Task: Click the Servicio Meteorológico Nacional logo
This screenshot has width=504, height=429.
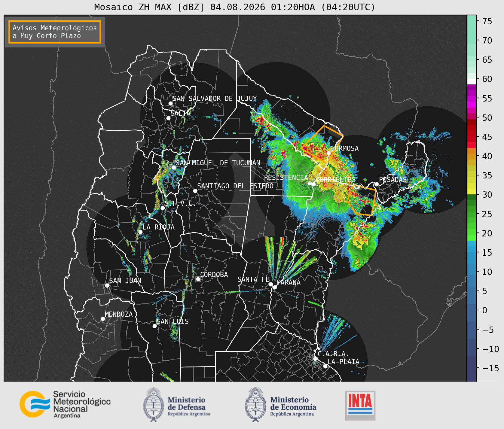Action: tap(65, 404)
